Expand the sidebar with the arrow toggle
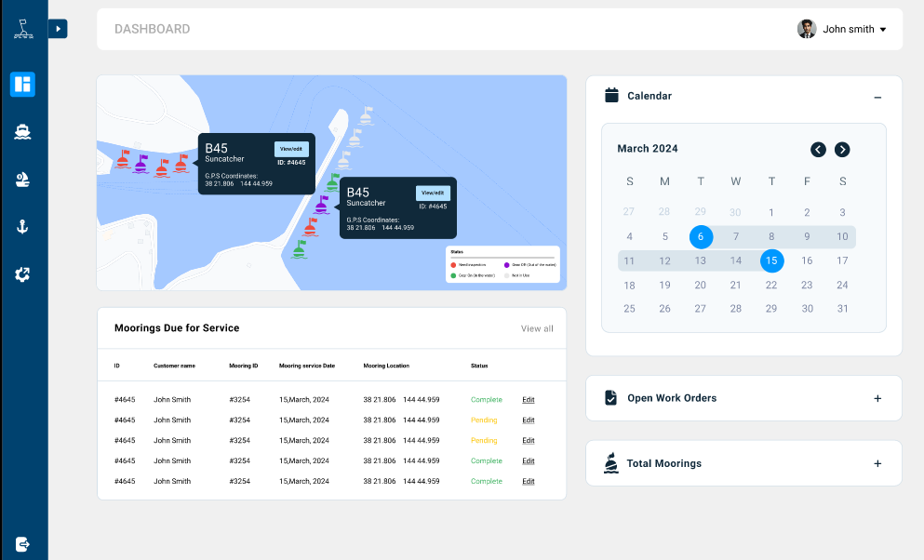Viewport: 924px width, 560px height. (58, 29)
